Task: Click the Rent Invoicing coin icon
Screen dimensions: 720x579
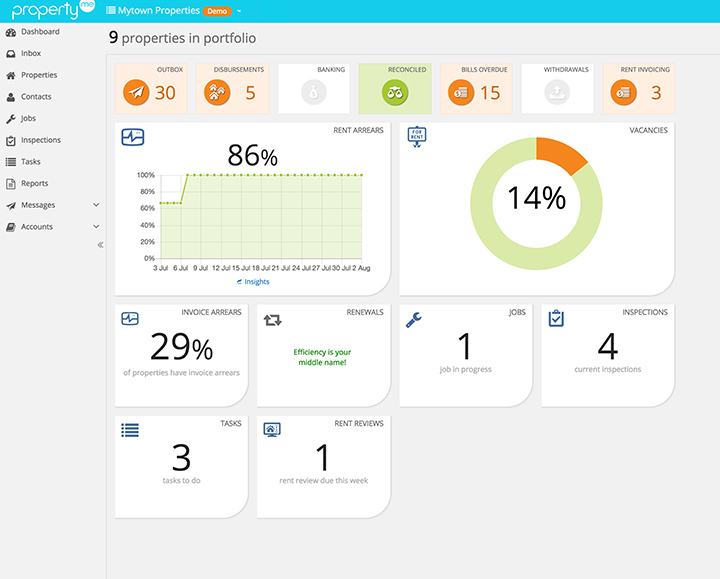Action: [624, 92]
